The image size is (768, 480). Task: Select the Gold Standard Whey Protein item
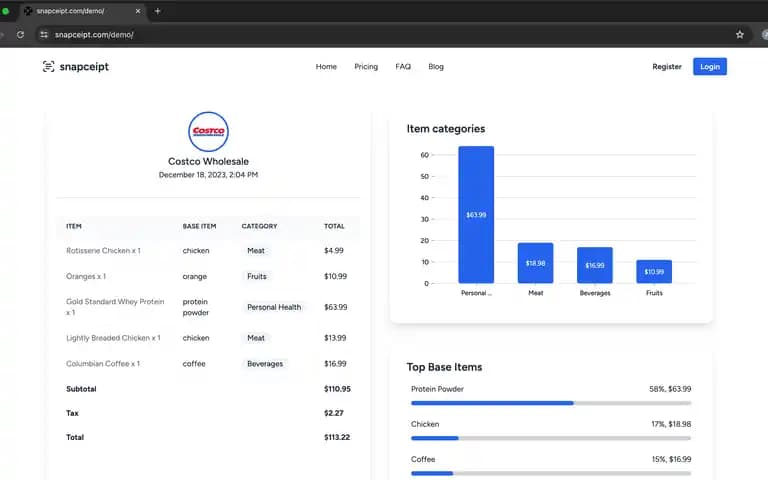click(115, 307)
